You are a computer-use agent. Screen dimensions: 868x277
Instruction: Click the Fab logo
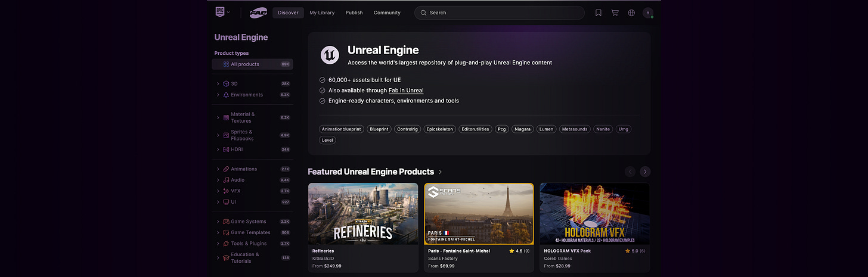point(258,13)
